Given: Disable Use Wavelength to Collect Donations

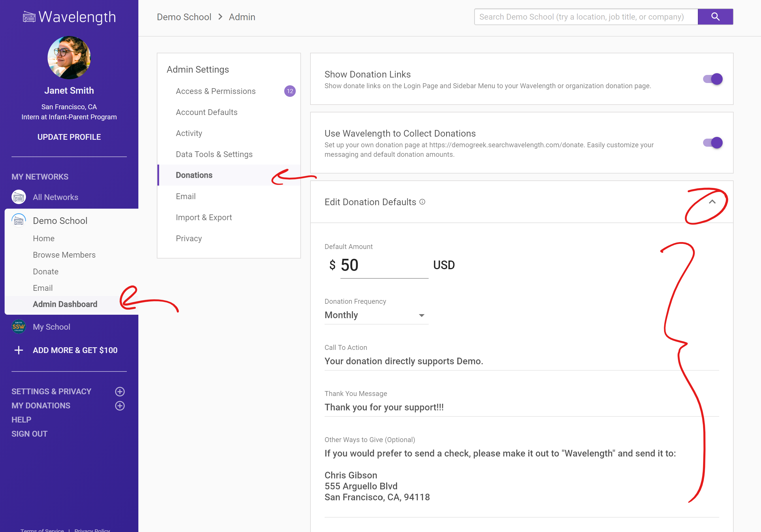Looking at the screenshot, I should [713, 143].
